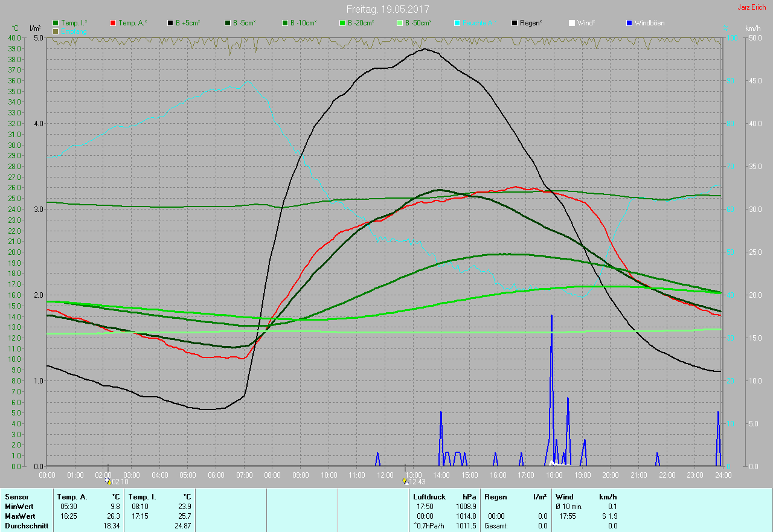Select the Temp. A. column header

(72, 497)
